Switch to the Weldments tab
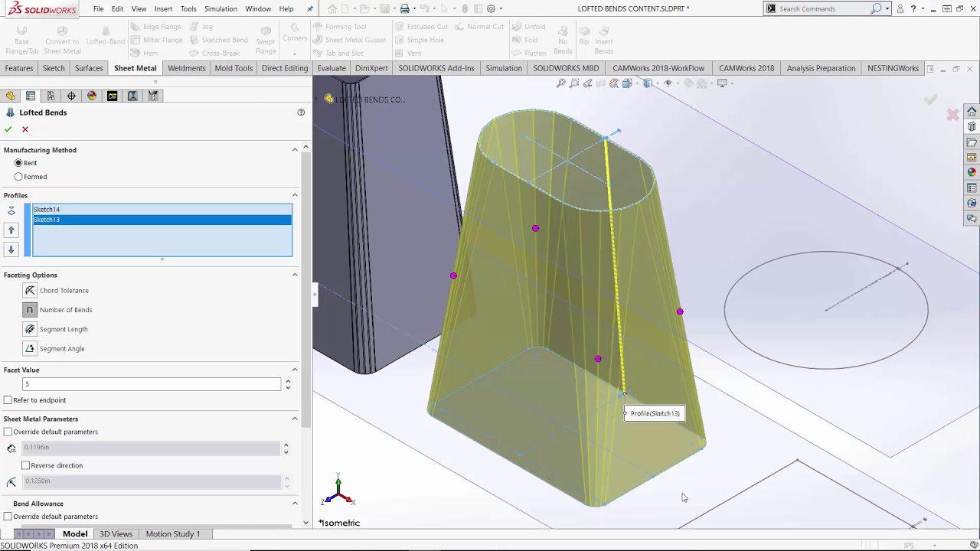Image resolution: width=980 pixels, height=551 pixels. coord(187,68)
